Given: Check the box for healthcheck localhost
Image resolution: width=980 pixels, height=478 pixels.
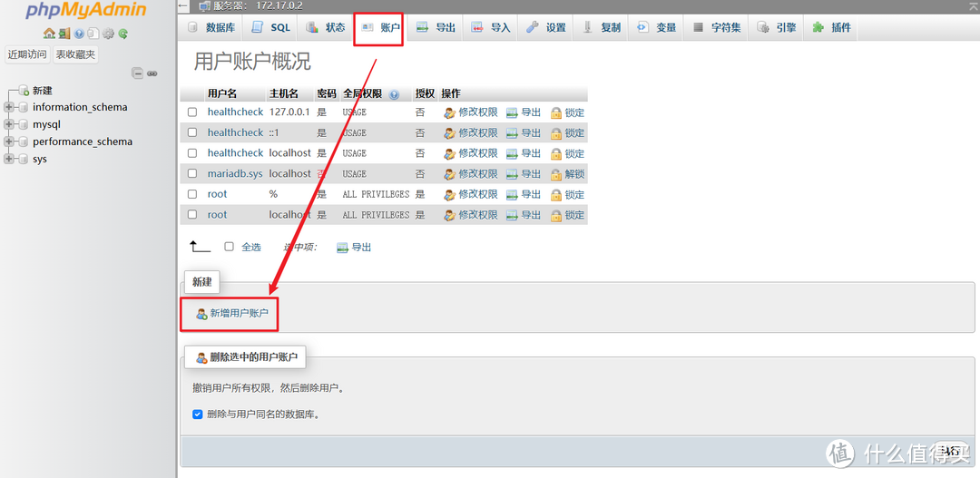Looking at the screenshot, I should (192, 153).
